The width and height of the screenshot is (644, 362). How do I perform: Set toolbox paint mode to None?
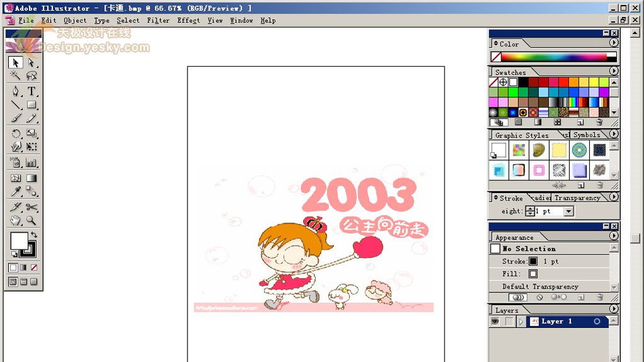[34, 268]
